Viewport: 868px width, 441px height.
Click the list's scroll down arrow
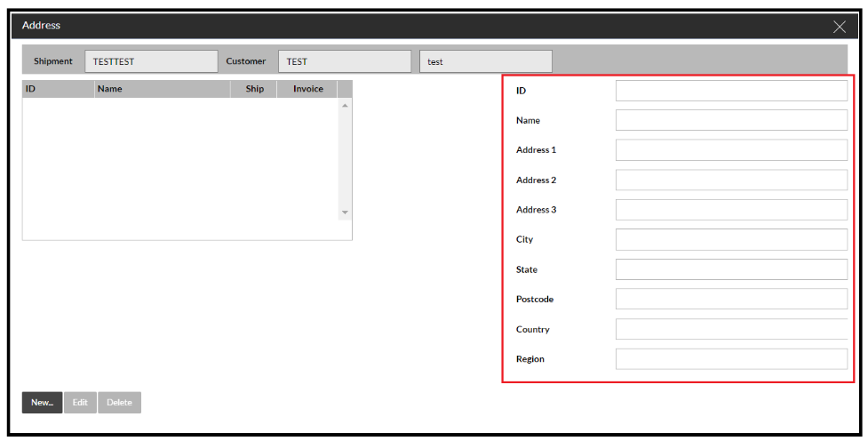click(x=345, y=213)
